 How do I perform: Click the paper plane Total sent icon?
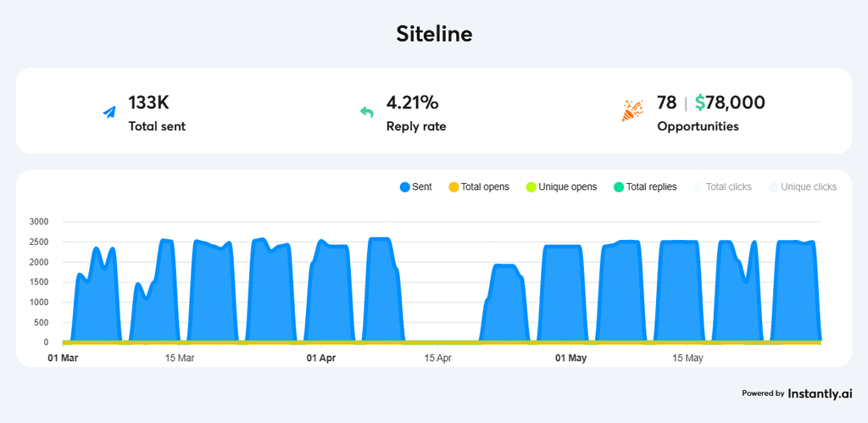click(109, 113)
